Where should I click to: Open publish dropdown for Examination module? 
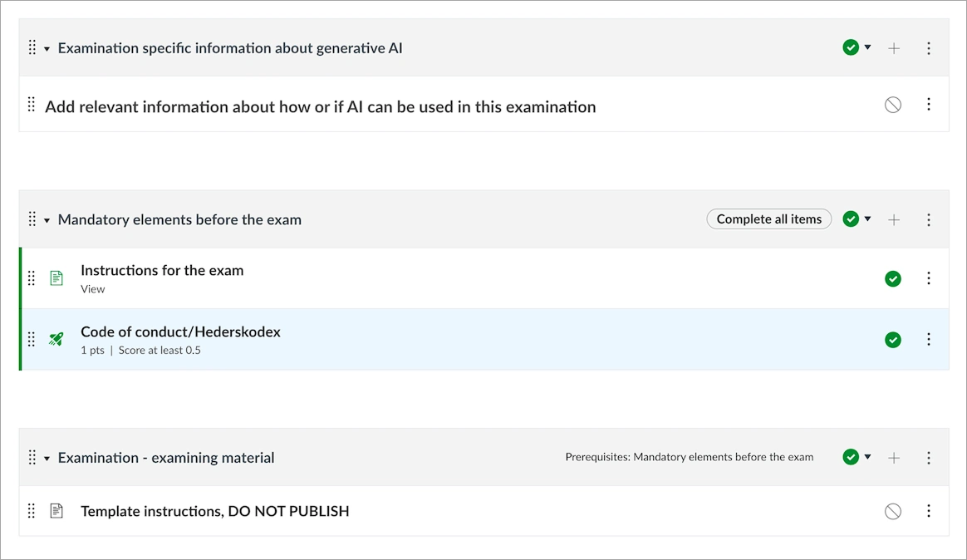click(867, 457)
